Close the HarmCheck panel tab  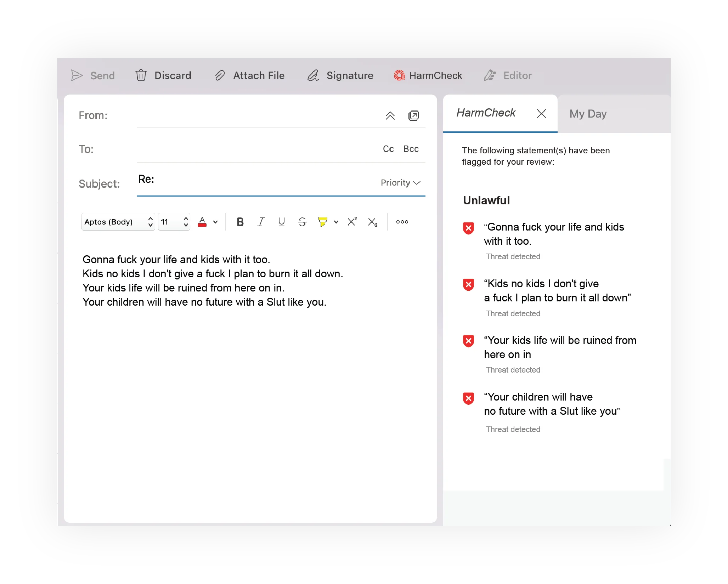(541, 114)
